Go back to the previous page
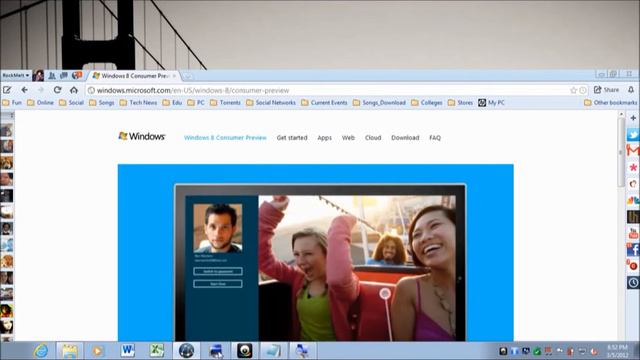 [24, 90]
